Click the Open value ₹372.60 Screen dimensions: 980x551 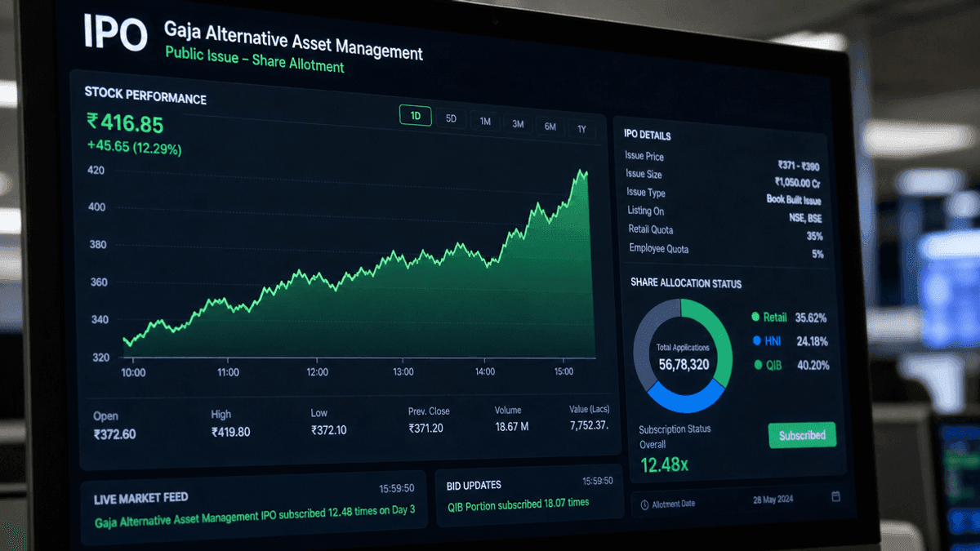coord(114,433)
